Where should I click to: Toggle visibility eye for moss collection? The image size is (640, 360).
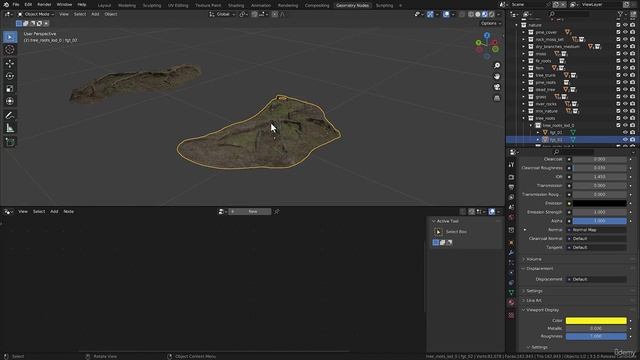(625, 54)
